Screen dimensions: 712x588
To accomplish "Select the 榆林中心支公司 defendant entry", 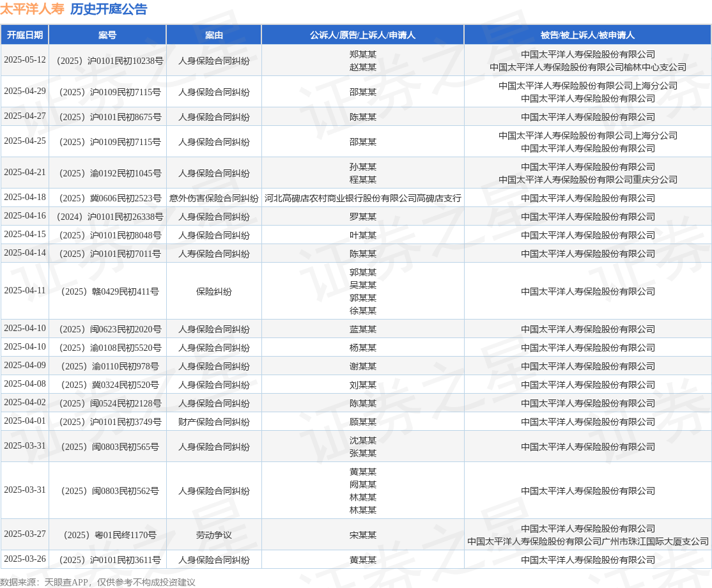I will [587, 67].
